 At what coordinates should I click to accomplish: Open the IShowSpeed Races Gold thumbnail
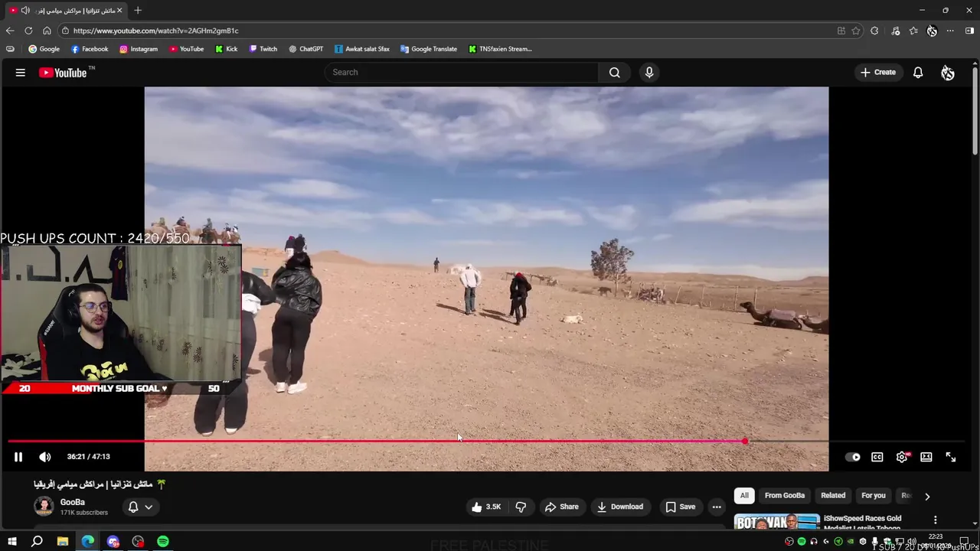click(776, 521)
